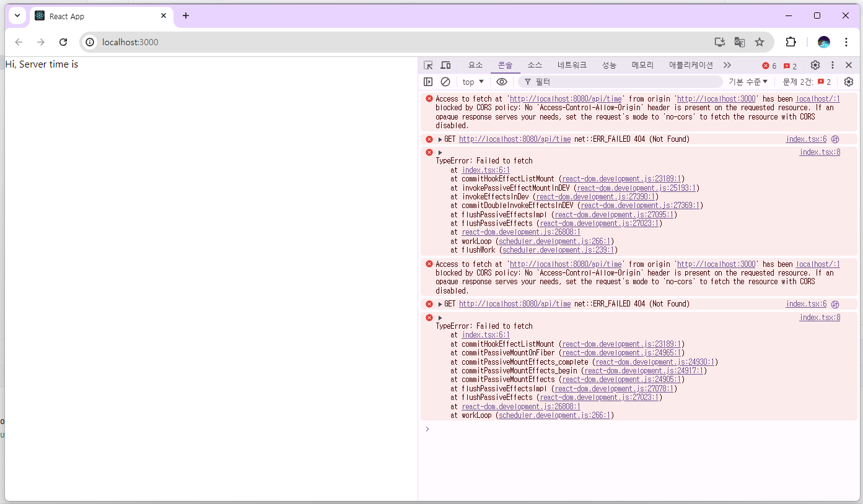863x504 pixels.
Task: Open the 'top' JavaScript context dropdown
Action: click(473, 82)
